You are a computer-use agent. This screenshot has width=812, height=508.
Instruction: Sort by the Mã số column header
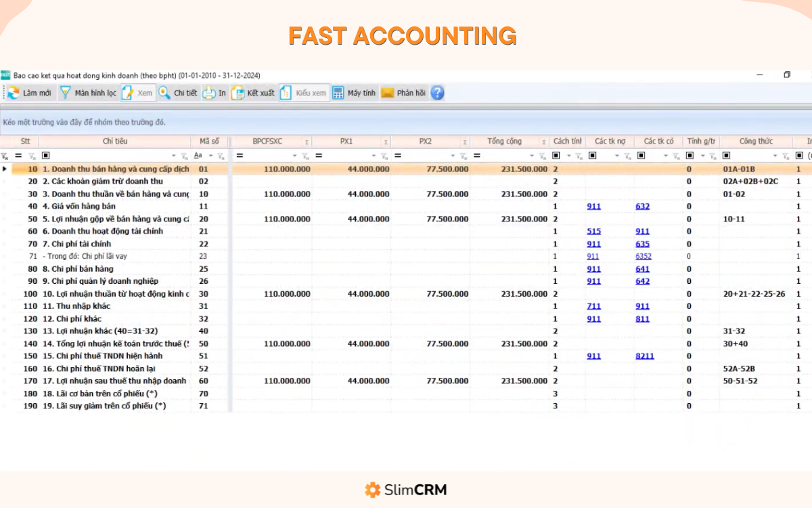209,142
